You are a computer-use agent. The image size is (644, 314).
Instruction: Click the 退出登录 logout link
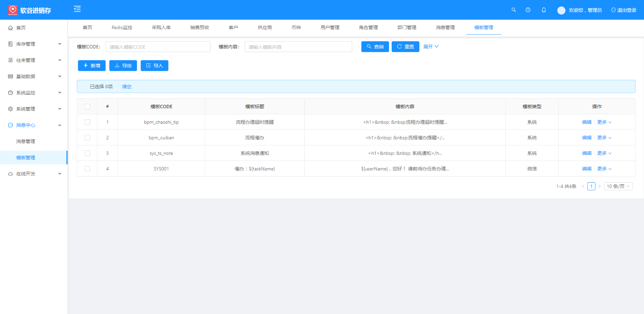[x=623, y=10]
